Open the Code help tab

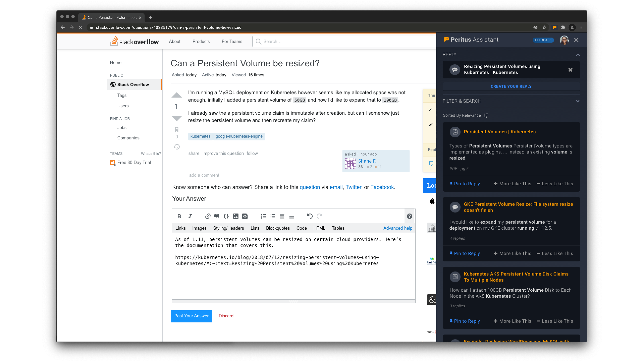tap(302, 228)
